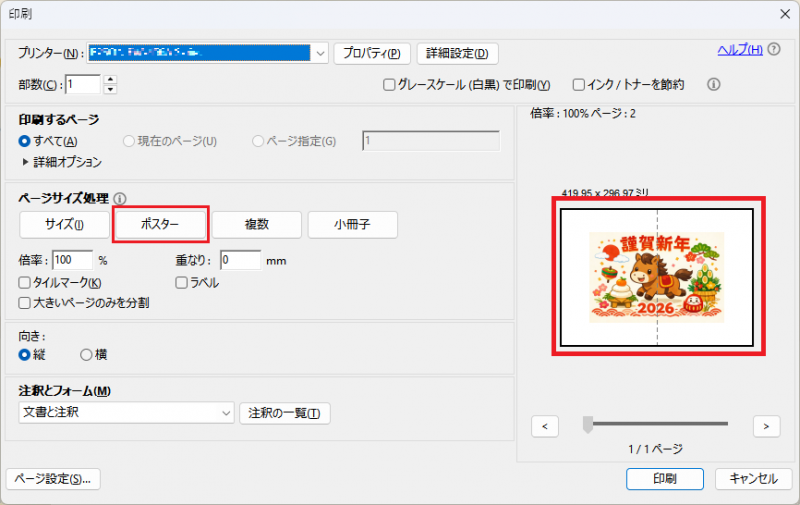
Task: Toggle インク/トナーを節約 checkbox
Action: click(x=578, y=85)
